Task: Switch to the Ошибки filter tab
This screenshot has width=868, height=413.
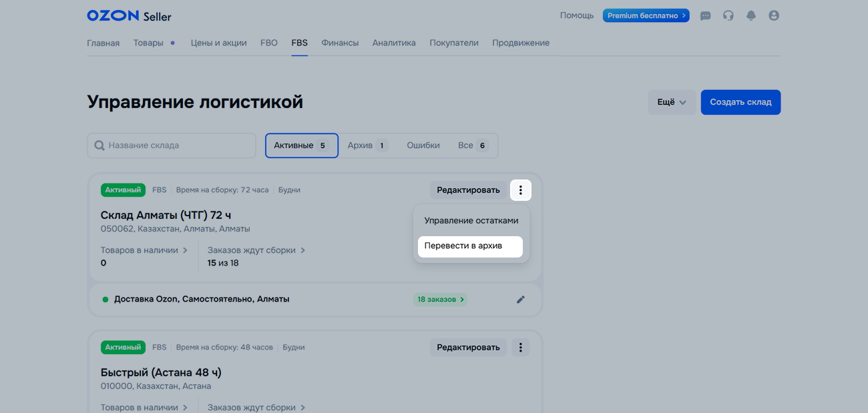Action: click(423, 145)
